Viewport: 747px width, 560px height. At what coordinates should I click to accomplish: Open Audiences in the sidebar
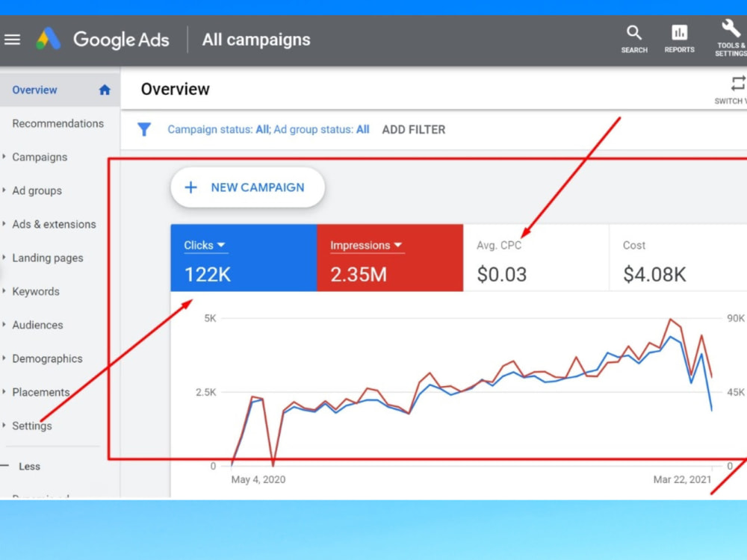pos(37,325)
